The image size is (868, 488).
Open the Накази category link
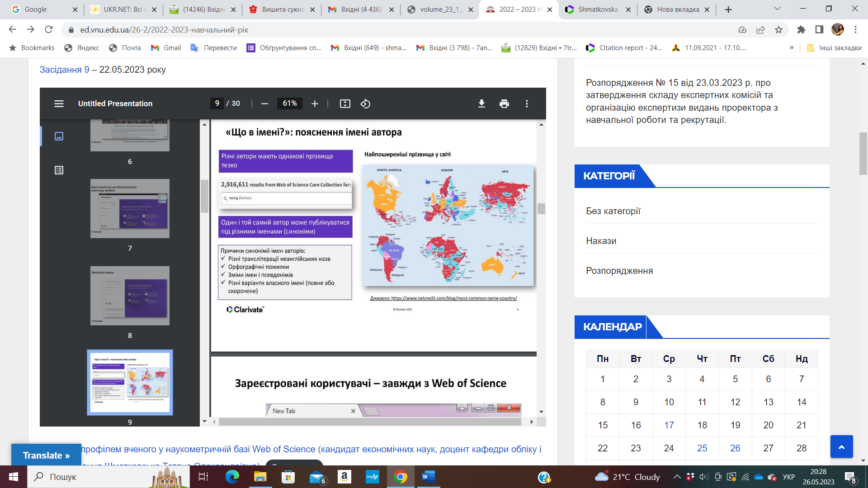(600, 241)
